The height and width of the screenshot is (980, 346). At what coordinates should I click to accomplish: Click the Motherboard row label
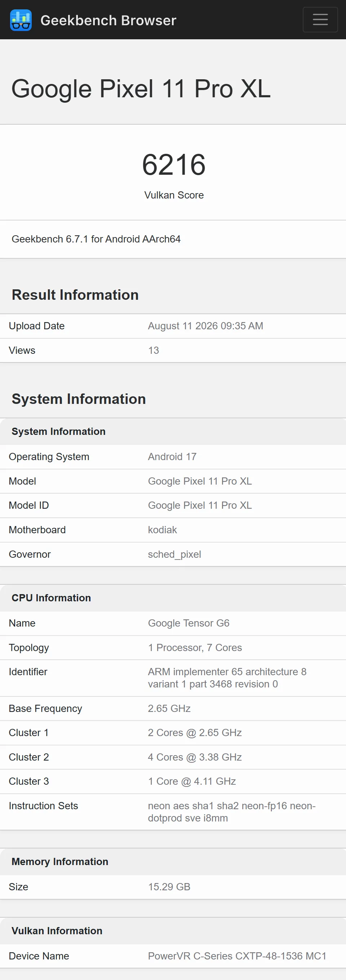click(37, 530)
